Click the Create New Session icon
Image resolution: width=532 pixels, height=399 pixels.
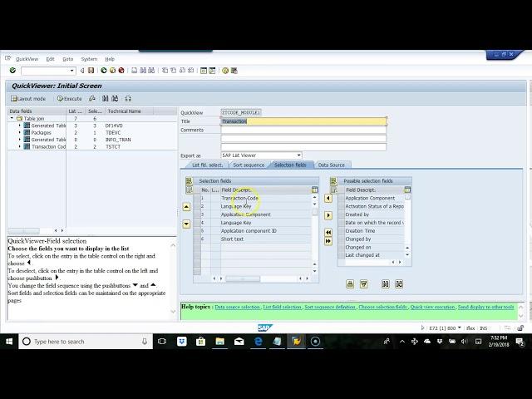coord(204,71)
